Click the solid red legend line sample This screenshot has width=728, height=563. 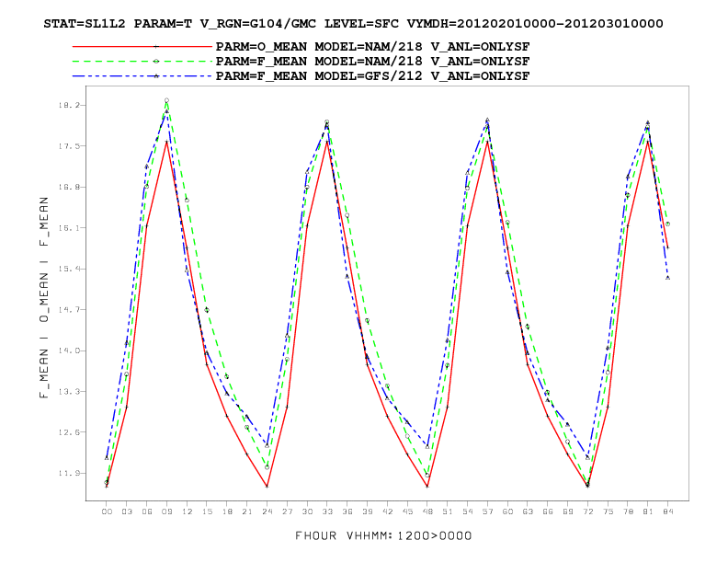(x=142, y=46)
